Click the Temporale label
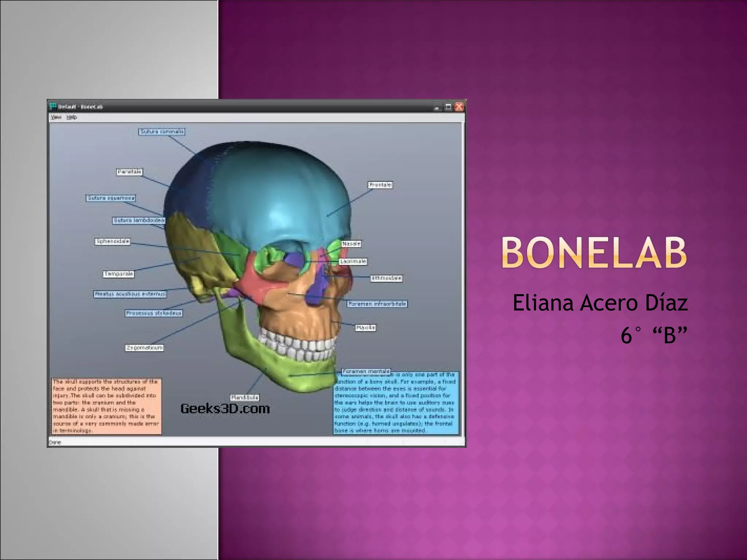 [119, 274]
